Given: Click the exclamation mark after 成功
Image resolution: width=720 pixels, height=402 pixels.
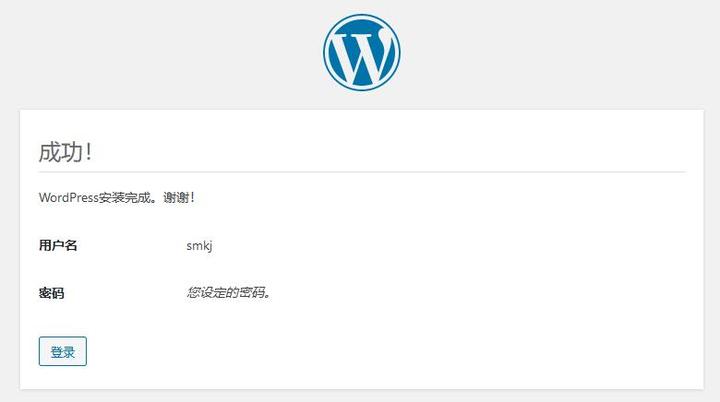Looking at the screenshot, I should click(x=88, y=152).
